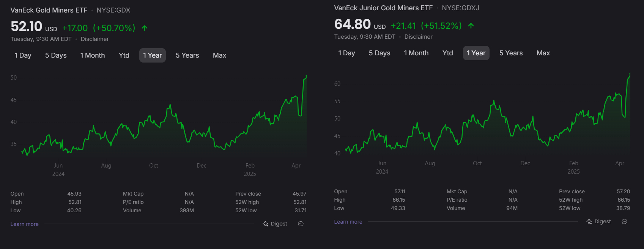Open Digest sparkle icon in GDX panel
The image size is (644, 249).
pyautogui.click(x=265, y=224)
